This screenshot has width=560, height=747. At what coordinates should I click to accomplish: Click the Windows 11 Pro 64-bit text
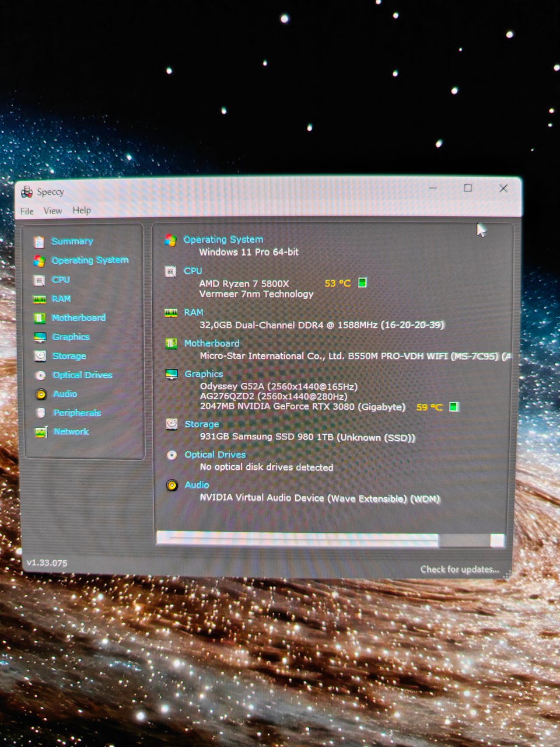coord(249,252)
